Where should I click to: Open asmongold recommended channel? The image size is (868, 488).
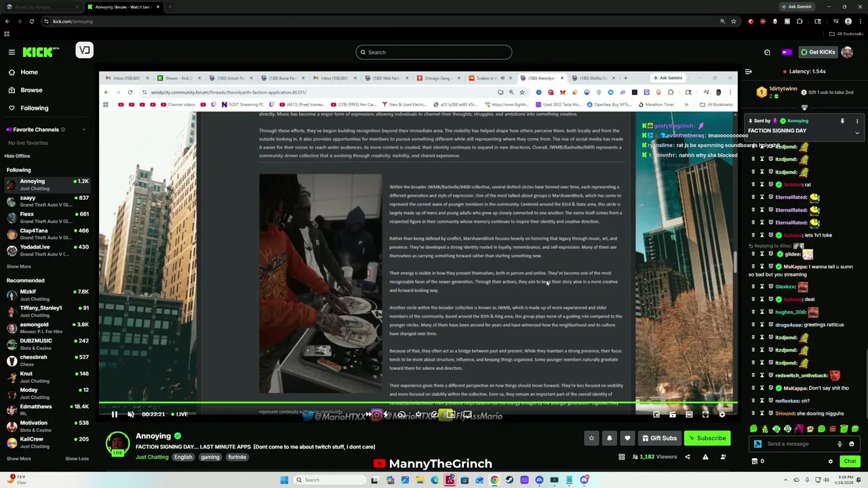[x=47, y=327]
